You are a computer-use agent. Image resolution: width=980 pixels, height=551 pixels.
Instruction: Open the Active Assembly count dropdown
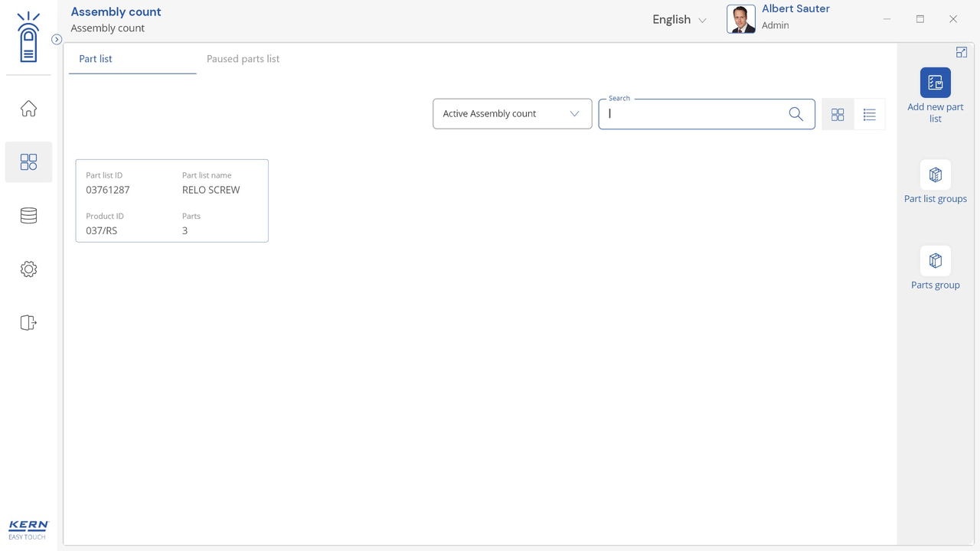click(x=511, y=114)
